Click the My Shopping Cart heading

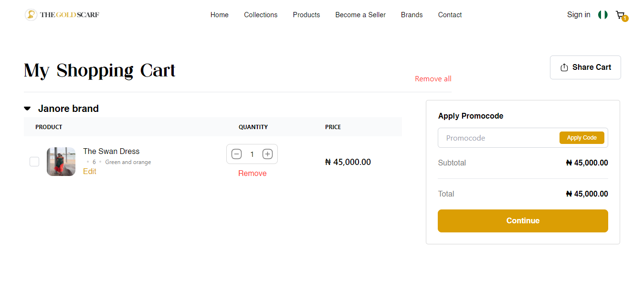pos(100,70)
